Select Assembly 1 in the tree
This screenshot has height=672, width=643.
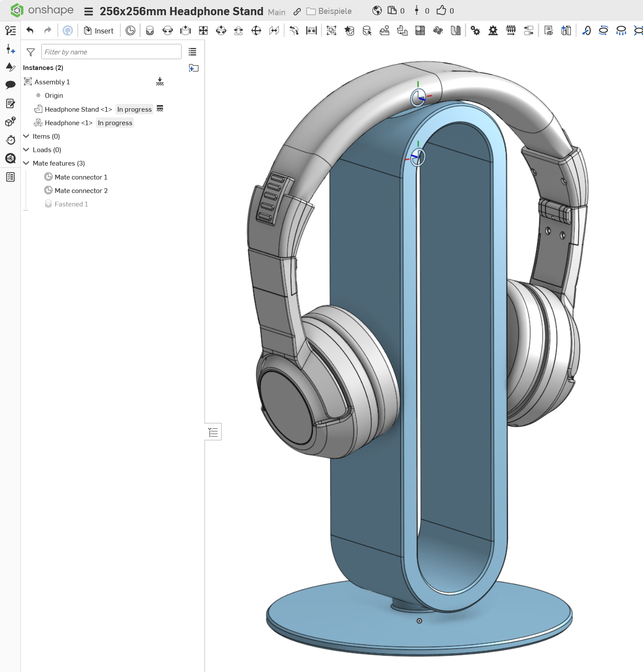(52, 82)
